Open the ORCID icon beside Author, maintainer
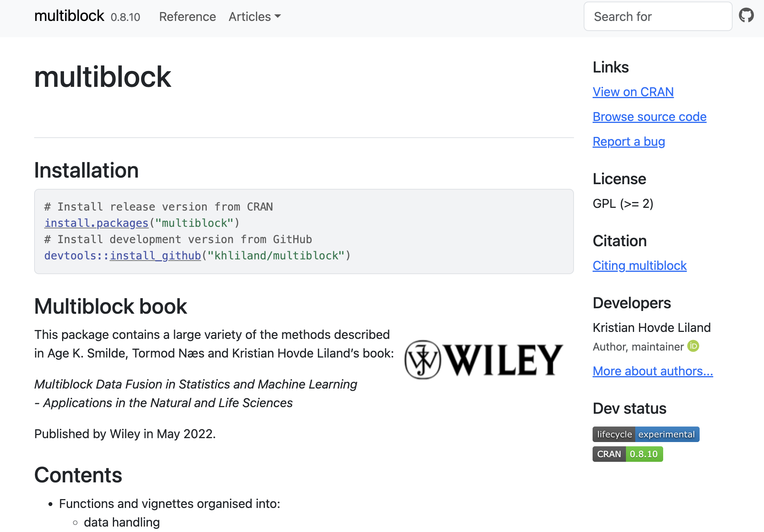 [x=693, y=346]
